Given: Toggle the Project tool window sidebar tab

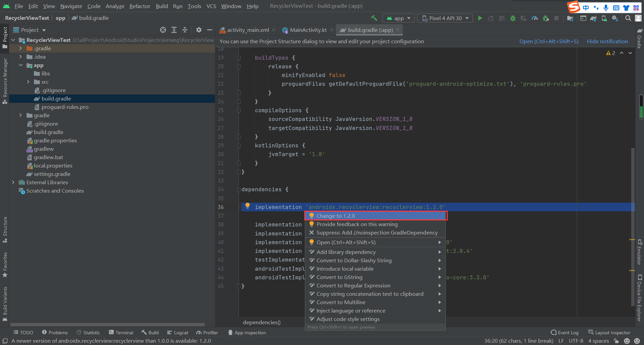Looking at the screenshot, I should 5,37.
